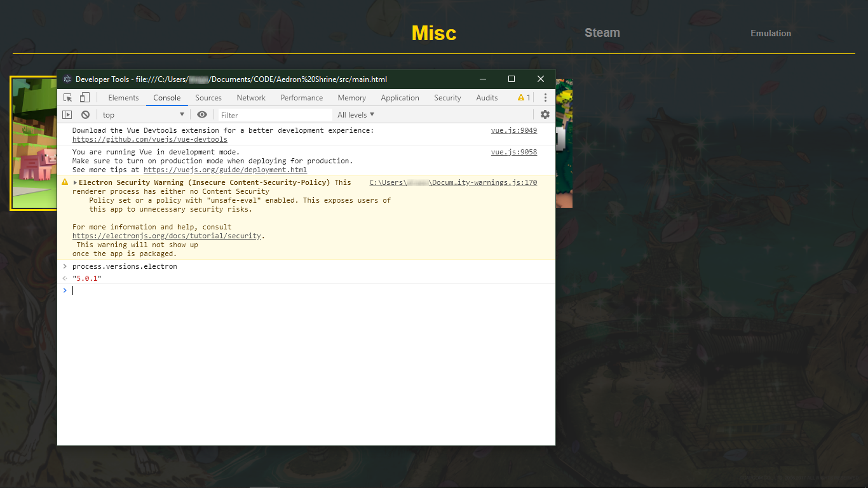868x488 pixels.
Task: Activate the inspect element picker icon
Action: [x=68, y=97]
